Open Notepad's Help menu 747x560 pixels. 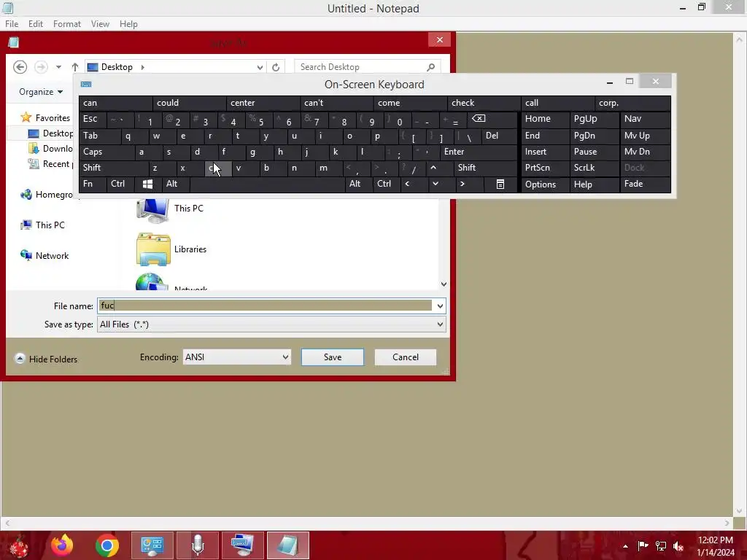point(128,24)
